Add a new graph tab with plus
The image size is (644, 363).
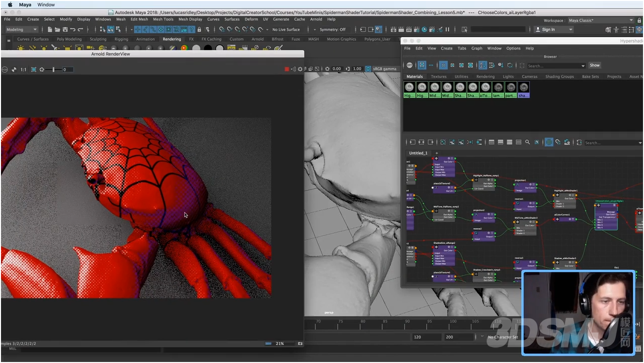click(436, 153)
